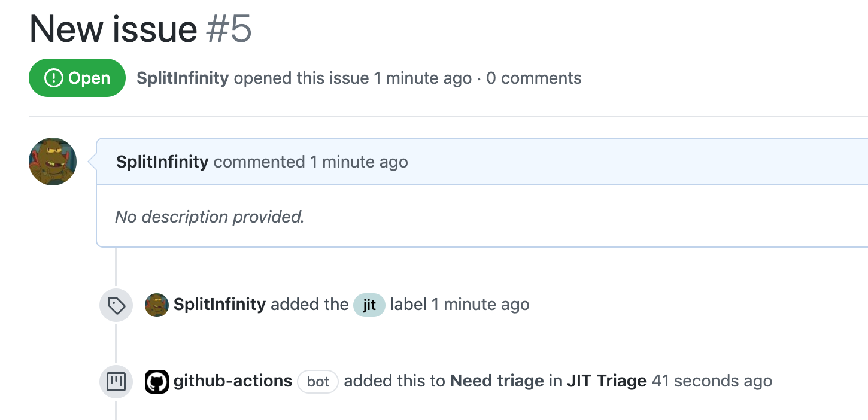Screen dimensions: 868x420
Task: Click the green Open status badge
Action: (x=77, y=78)
